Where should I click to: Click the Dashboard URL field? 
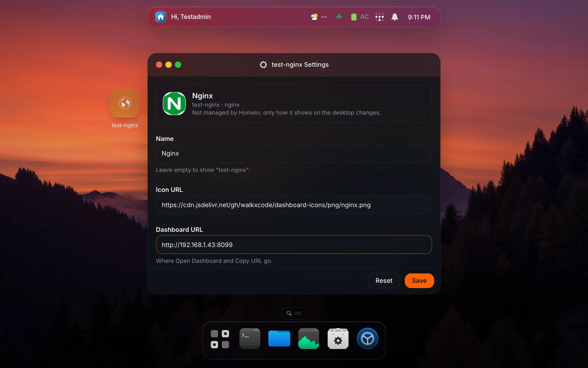click(x=294, y=245)
